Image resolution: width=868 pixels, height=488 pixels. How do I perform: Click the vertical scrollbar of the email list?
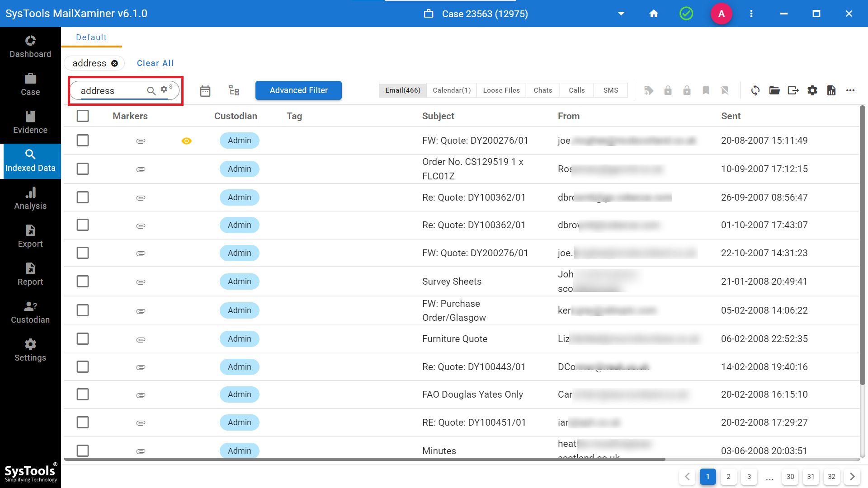(x=862, y=245)
